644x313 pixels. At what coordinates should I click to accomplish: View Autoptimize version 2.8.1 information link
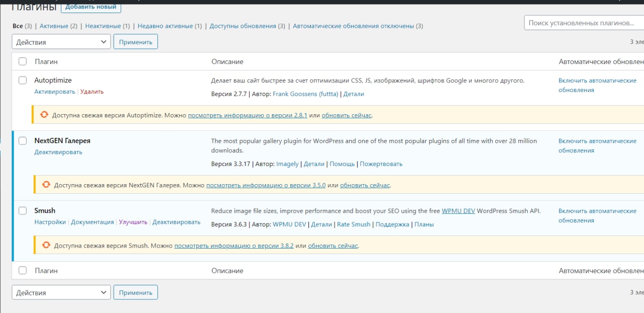point(248,115)
